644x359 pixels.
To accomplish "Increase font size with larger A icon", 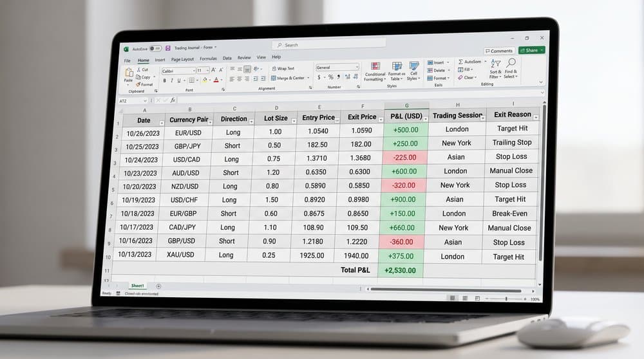I will (x=213, y=70).
